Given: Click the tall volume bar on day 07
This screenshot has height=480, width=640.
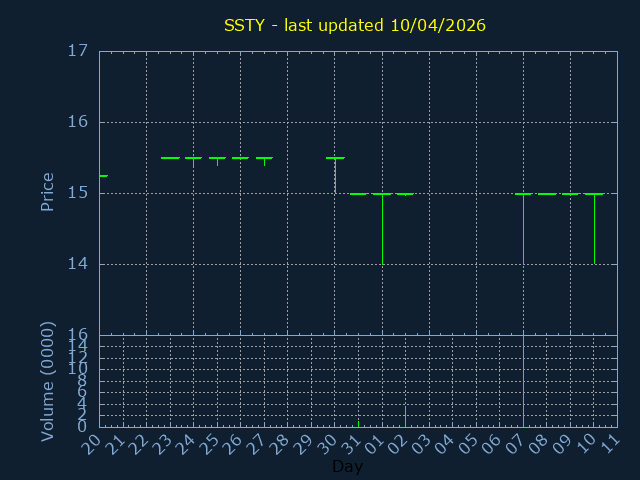Looking at the screenshot, I should [x=524, y=381].
